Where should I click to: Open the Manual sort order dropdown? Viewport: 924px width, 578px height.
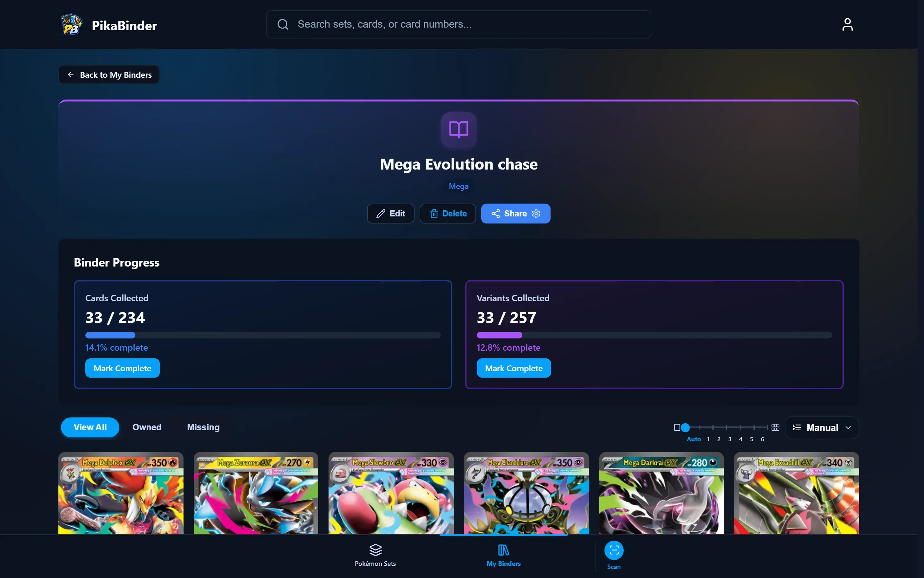coord(822,427)
